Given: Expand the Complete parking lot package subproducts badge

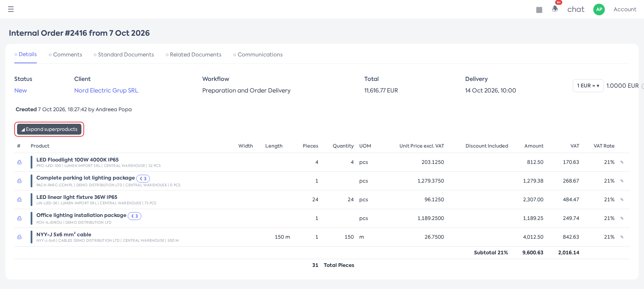Looking at the screenshot, I should click(143, 178).
